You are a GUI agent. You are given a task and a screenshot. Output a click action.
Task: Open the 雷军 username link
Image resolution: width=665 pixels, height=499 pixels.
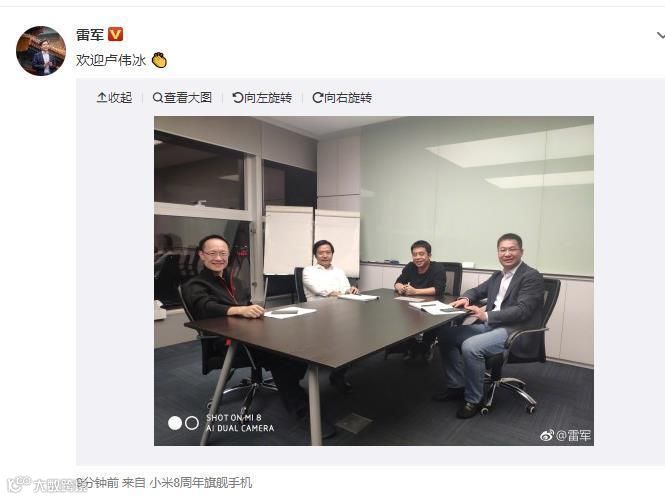[x=90, y=35]
